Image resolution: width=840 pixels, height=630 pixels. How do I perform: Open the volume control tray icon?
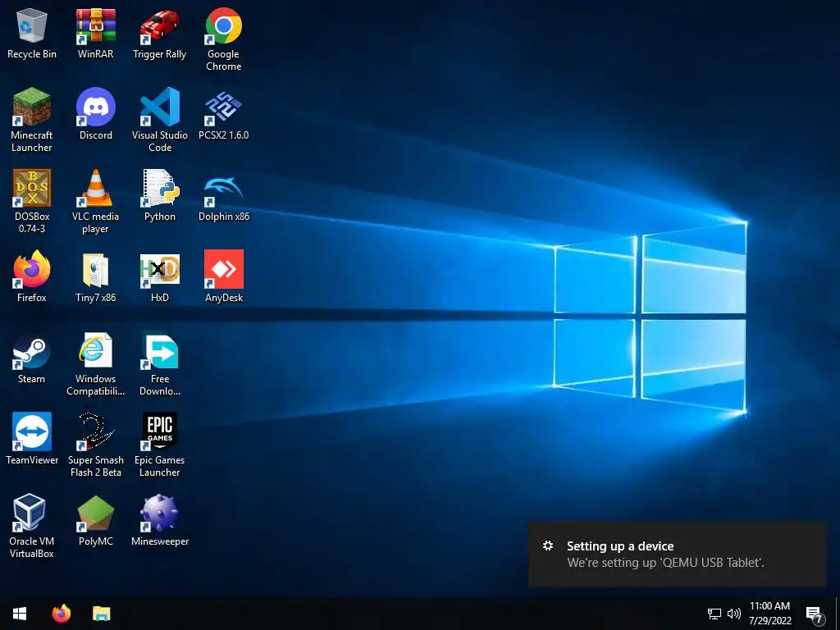pos(734,614)
